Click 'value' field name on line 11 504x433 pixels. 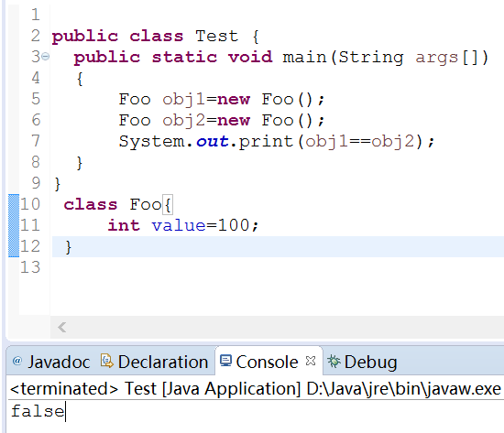(179, 225)
